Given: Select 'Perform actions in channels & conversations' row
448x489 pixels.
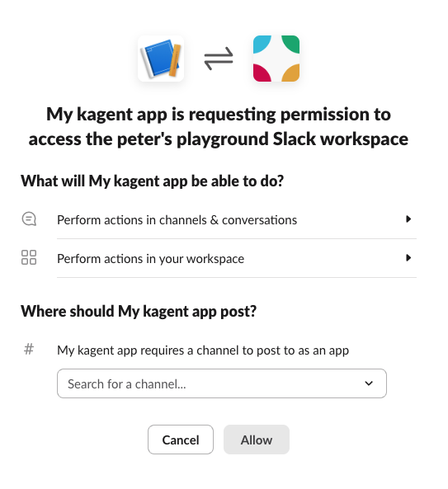Looking at the screenshot, I should point(237,220).
